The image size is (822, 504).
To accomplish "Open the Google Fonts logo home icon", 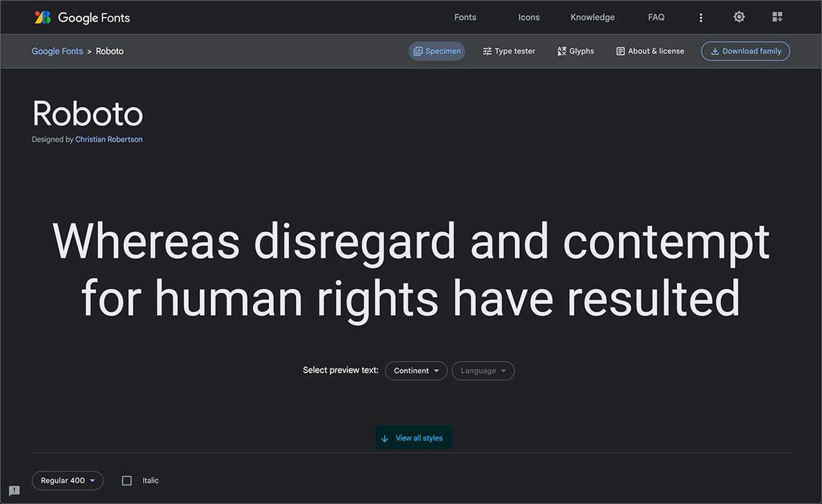I will pyautogui.click(x=42, y=16).
